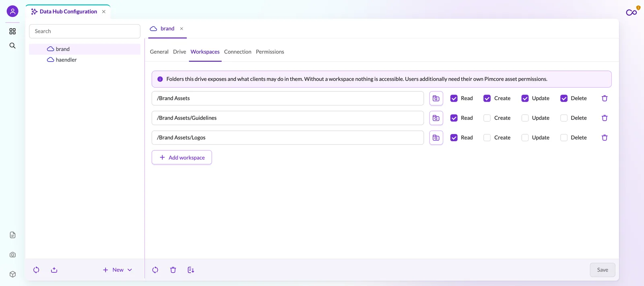Open the user profile avatar icon
The height and width of the screenshot is (286, 644).
(12, 11)
